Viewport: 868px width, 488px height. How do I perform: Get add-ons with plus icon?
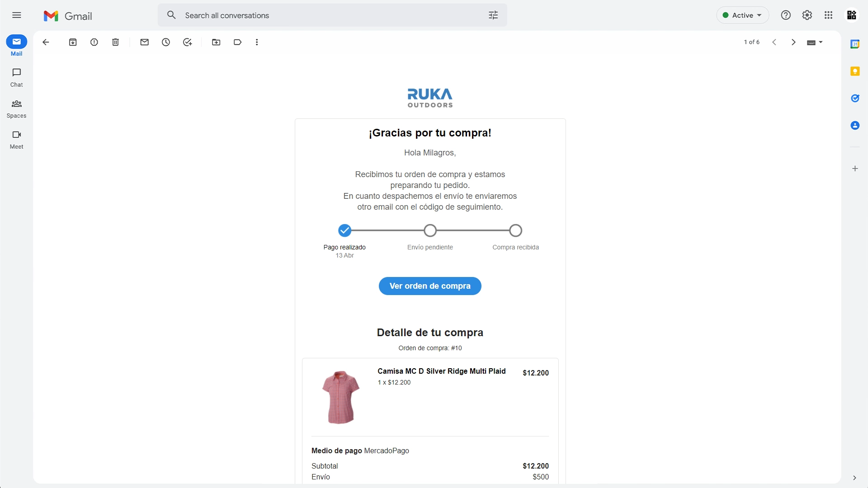tap(855, 169)
